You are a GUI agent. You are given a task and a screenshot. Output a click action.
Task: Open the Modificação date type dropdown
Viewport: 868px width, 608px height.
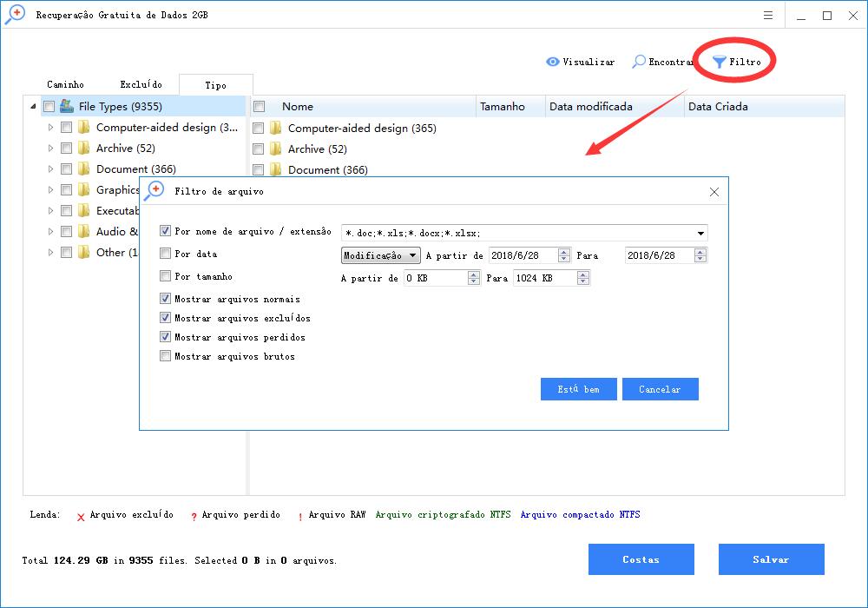tap(380, 255)
